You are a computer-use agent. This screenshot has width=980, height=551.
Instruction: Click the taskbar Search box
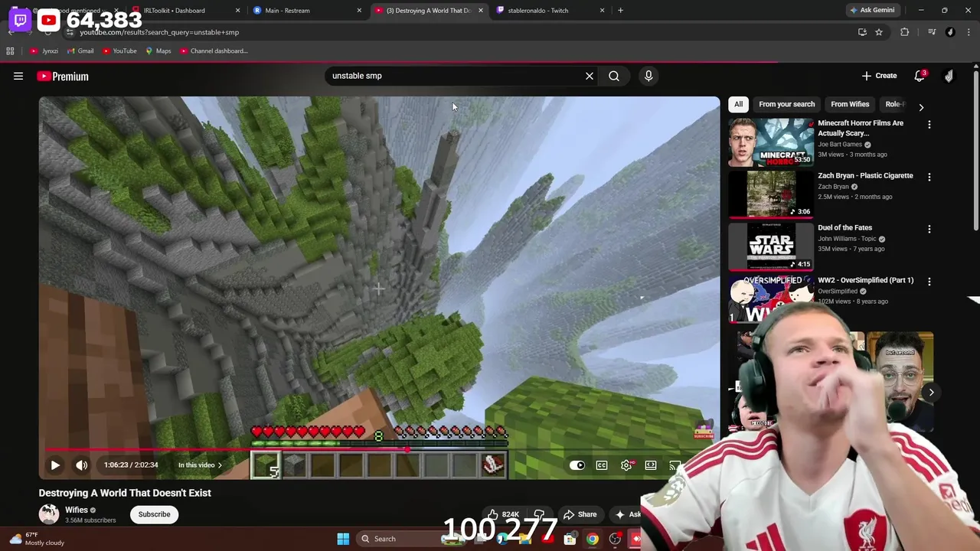point(398,539)
